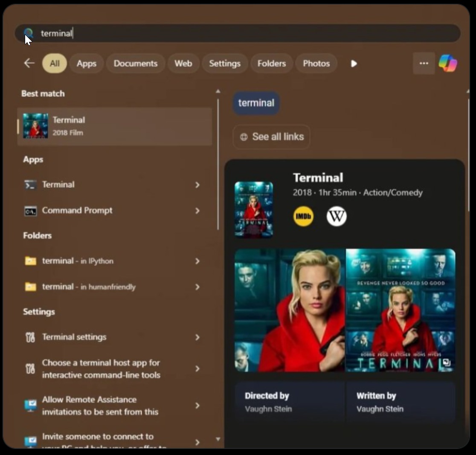Open the close-up movie still image
The width and height of the screenshot is (476, 455).
[x=290, y=310]
